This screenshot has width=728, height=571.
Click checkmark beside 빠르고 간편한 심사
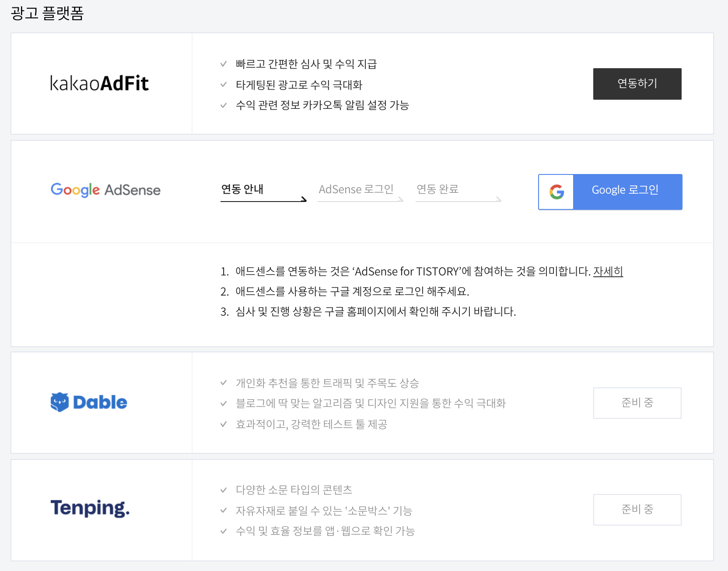224,64
